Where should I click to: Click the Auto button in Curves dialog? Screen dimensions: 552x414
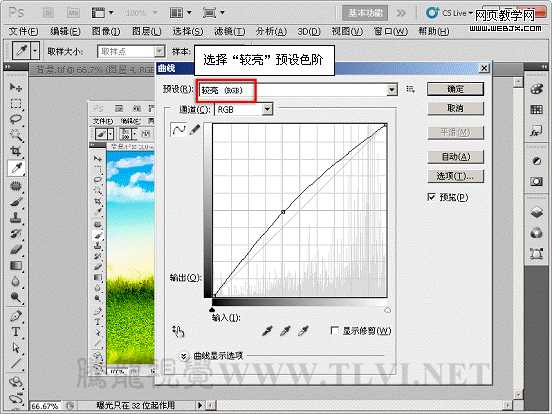pyautogui.click(x=455, y=157)
